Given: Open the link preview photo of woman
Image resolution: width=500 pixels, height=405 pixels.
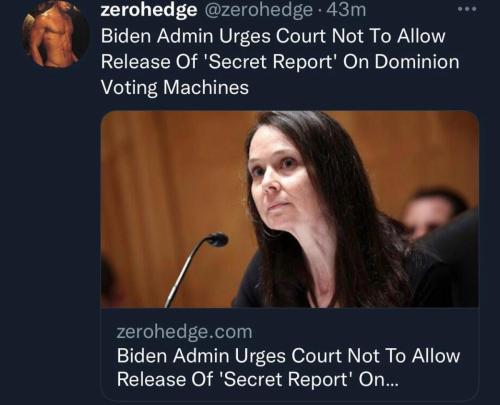Looking at the screenshot, I should click(290, 209).
